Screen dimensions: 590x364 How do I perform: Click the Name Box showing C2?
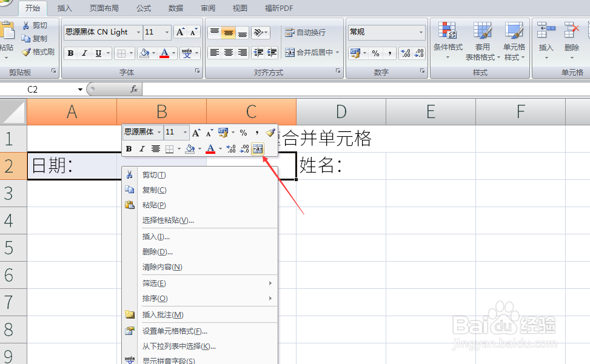click(x=36, y=88)
